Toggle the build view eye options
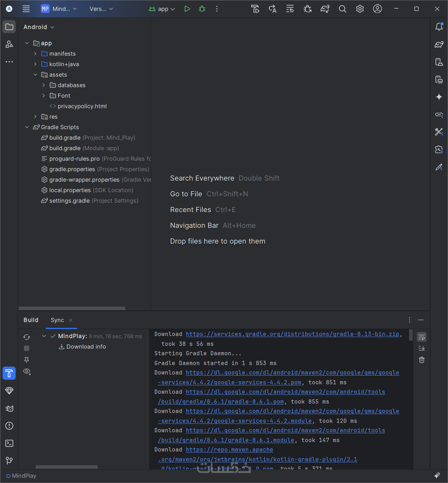Screen dimensions: 448x483 (x=27, y=371)
